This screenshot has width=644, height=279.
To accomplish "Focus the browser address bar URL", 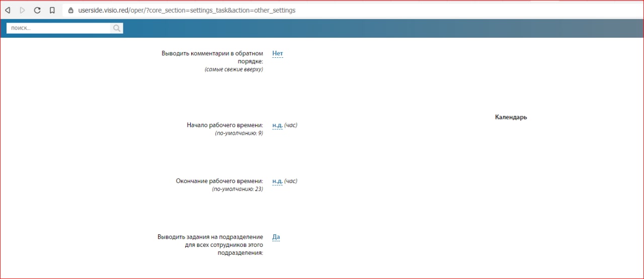I will coord(187,10).
